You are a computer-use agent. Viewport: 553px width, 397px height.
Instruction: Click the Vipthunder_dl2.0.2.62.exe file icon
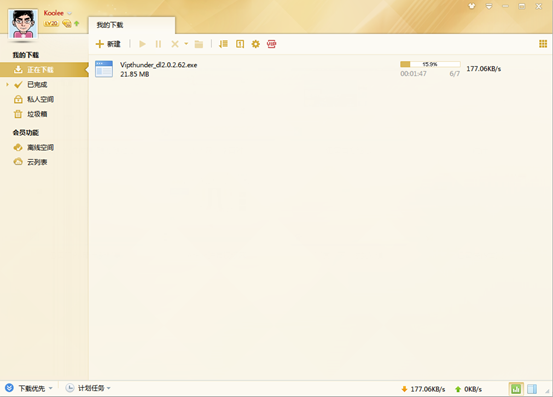coord(104,69)
